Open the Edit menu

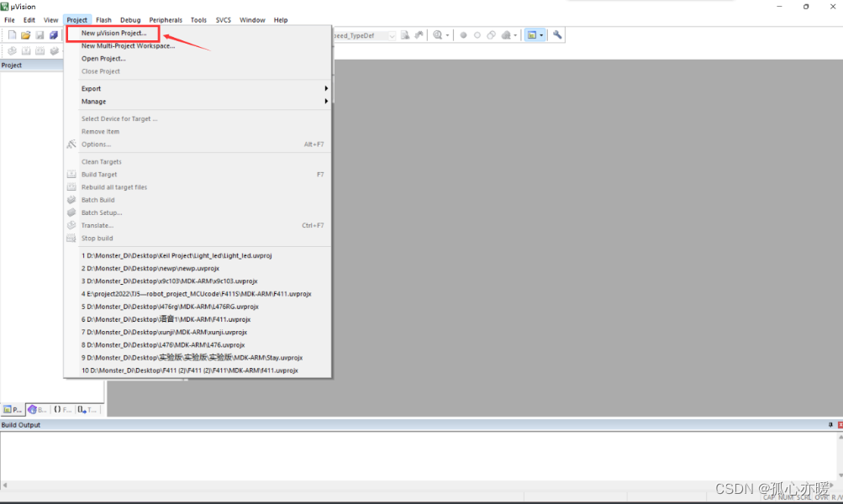pyautogui.click(x=29, y=20)
